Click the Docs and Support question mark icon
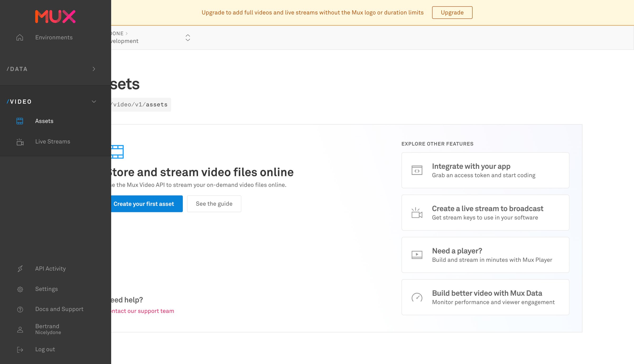The width and height of the screenshot is (634, 364). [x=20, y=309]
